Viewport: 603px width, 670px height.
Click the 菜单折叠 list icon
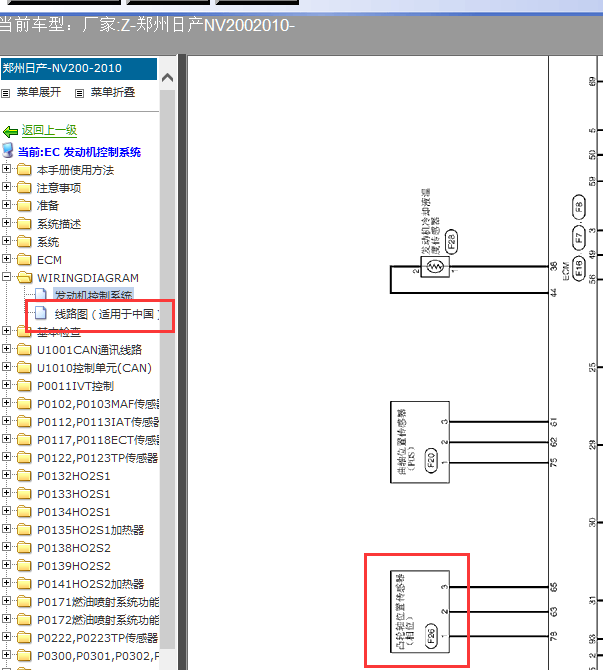(x=79, y=93)
